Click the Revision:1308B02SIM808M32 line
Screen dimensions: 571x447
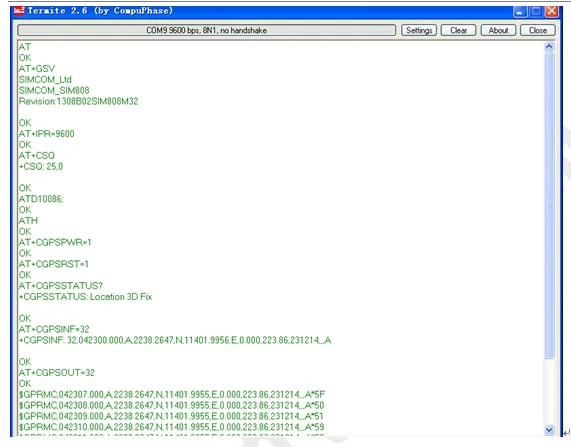(78, 101)
